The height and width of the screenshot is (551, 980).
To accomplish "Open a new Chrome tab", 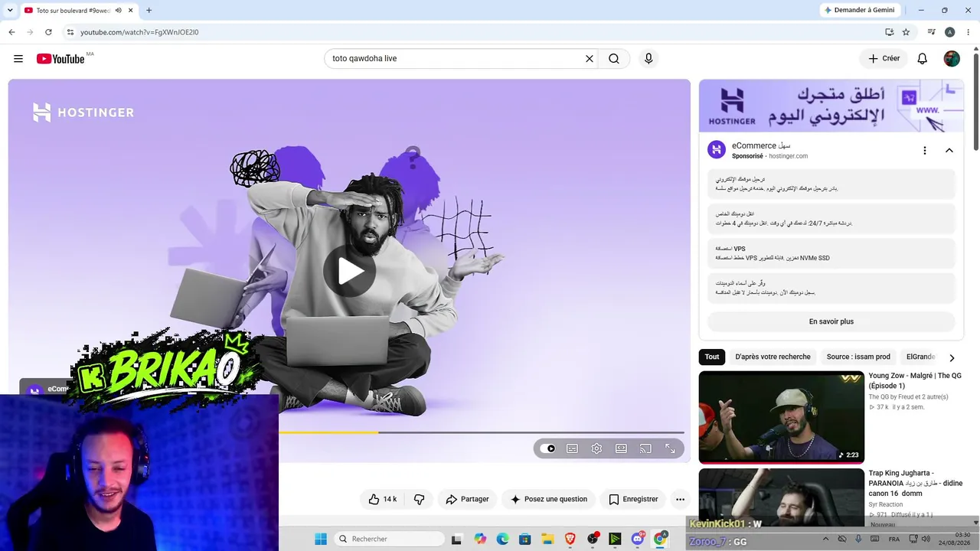I will 149,11.
